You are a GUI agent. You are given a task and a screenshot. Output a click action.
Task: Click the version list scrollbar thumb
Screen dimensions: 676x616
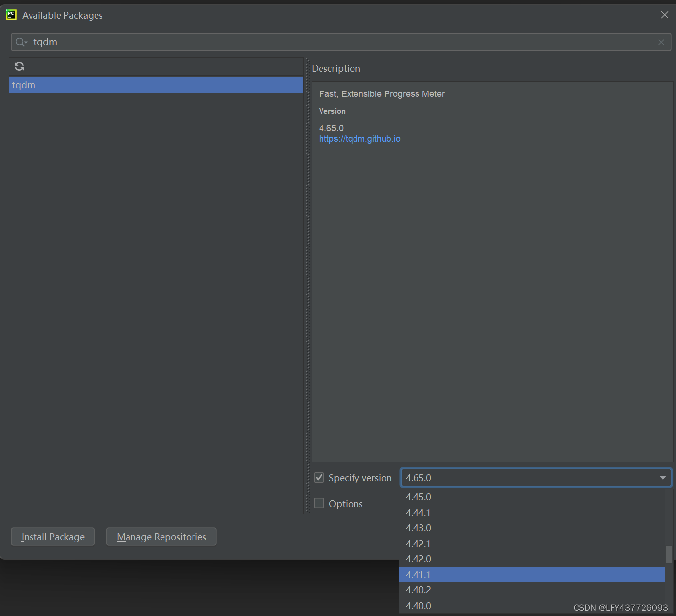669,554
